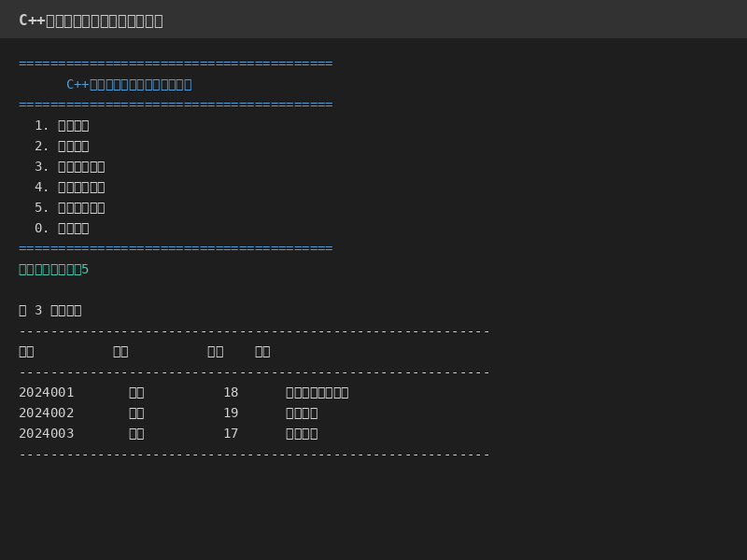Image resolution: width=747 pixels, height=560 pixels.
Task: Click the last cell in the 2024003 row
Action: [x=302, y=434]
